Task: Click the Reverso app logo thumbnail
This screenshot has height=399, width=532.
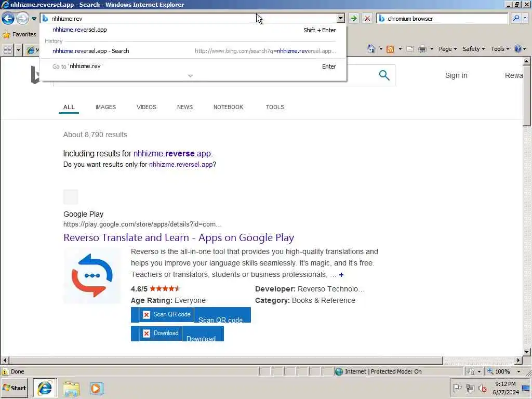Action: (92, 275)
